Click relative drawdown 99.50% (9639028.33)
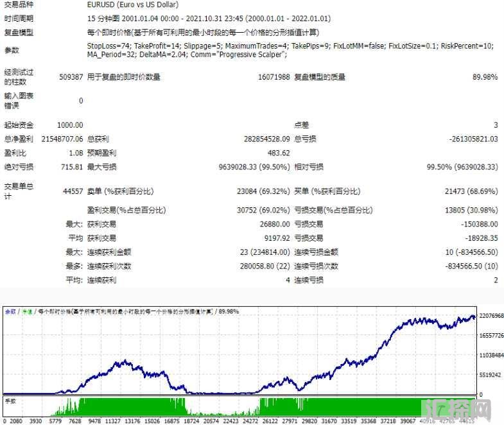 [x=462, y=167]
